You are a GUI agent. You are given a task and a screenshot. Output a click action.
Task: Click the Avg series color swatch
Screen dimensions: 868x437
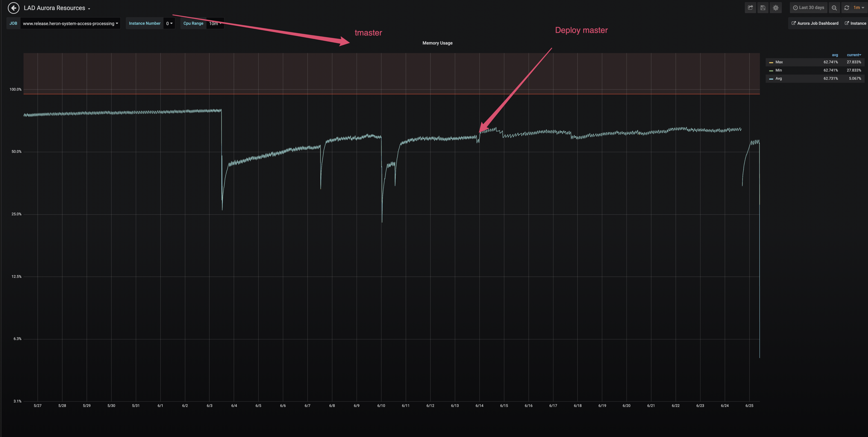771,79
